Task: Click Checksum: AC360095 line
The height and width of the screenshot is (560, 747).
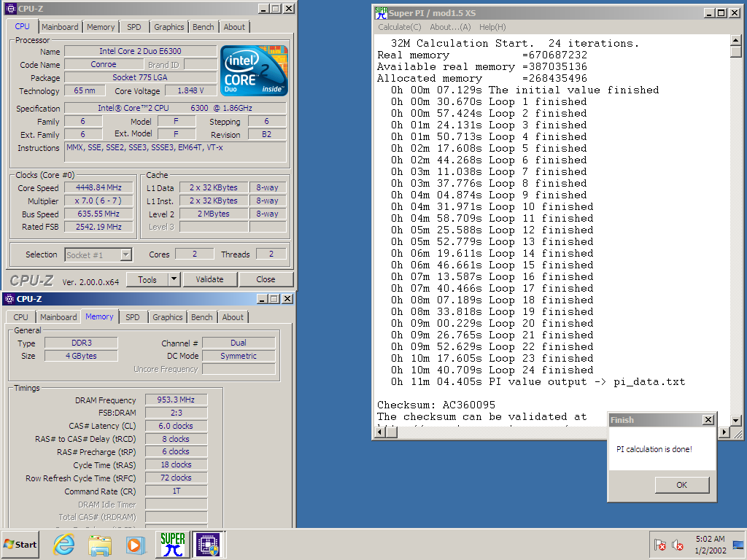Action: 436,405
